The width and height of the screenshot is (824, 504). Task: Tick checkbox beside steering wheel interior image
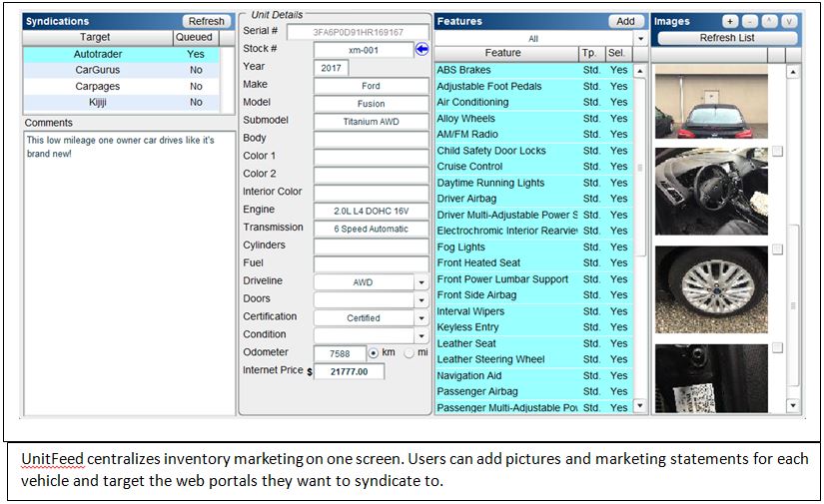(777, 152)
